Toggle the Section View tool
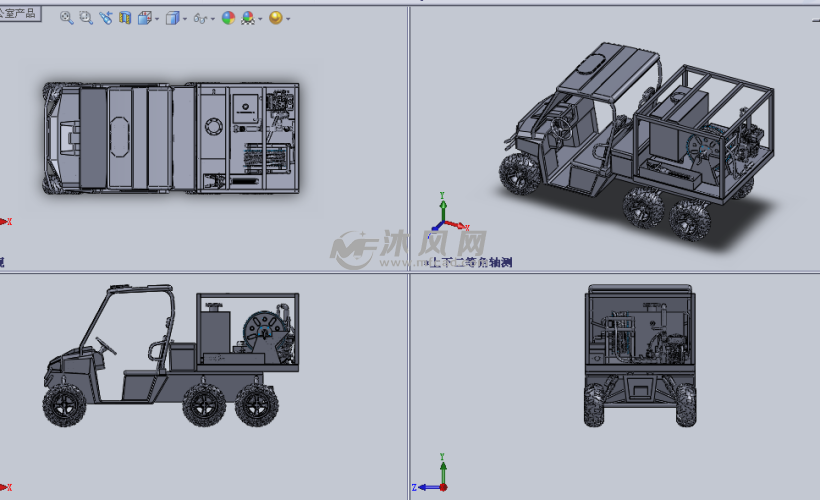 [x=125, y=18]
